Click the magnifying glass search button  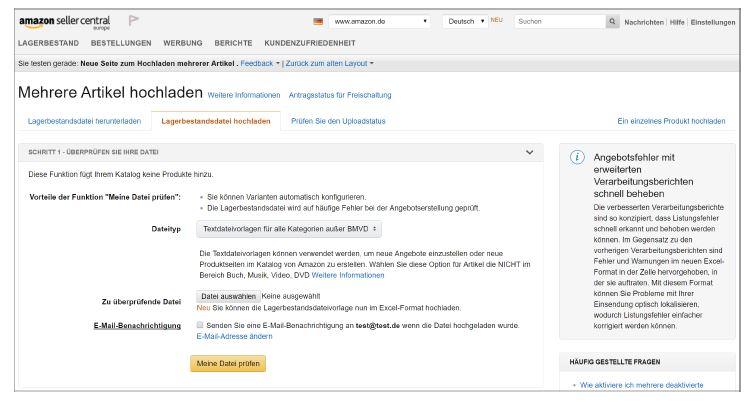tap(612, 22)
